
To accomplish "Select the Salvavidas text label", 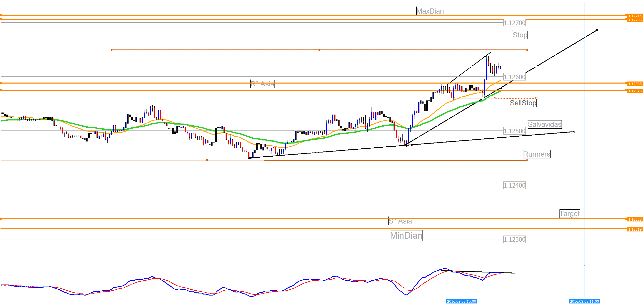I will [x=544, y=125].
